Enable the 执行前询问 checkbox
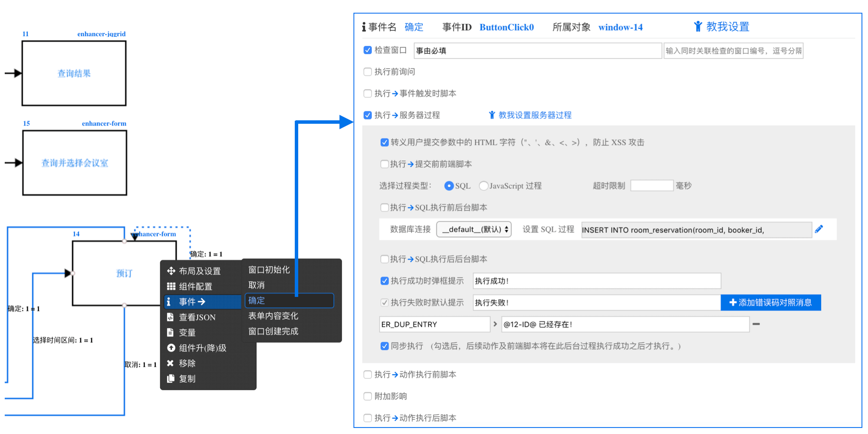This screenshot has height=434, width=868. pyautogui.click(x=367, y=72)
